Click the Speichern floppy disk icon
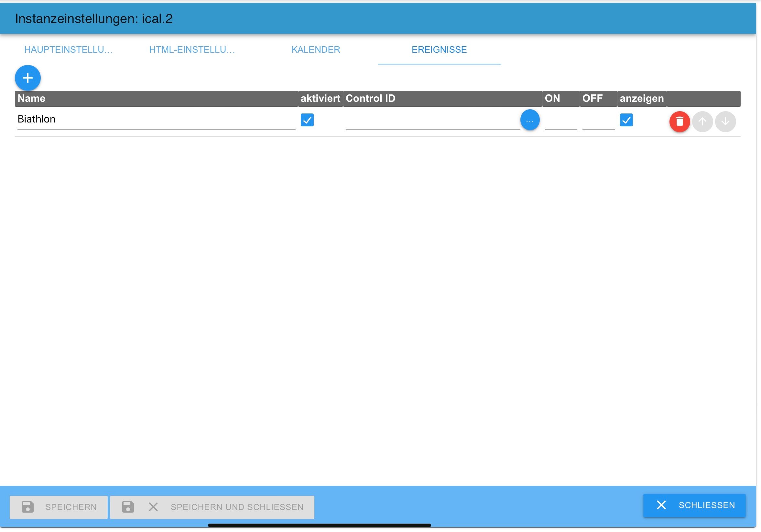The height and width of the screenshot is (532, 761). click(28, 507)
